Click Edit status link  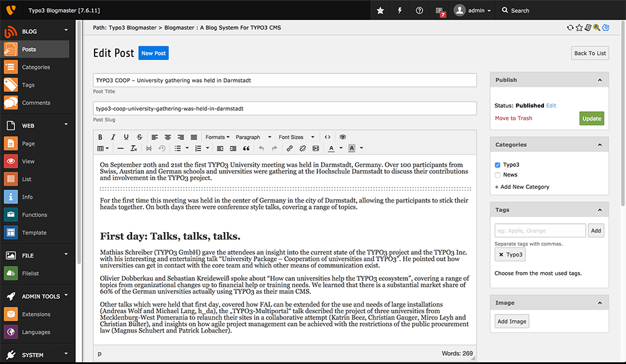(x=551, y=106)
